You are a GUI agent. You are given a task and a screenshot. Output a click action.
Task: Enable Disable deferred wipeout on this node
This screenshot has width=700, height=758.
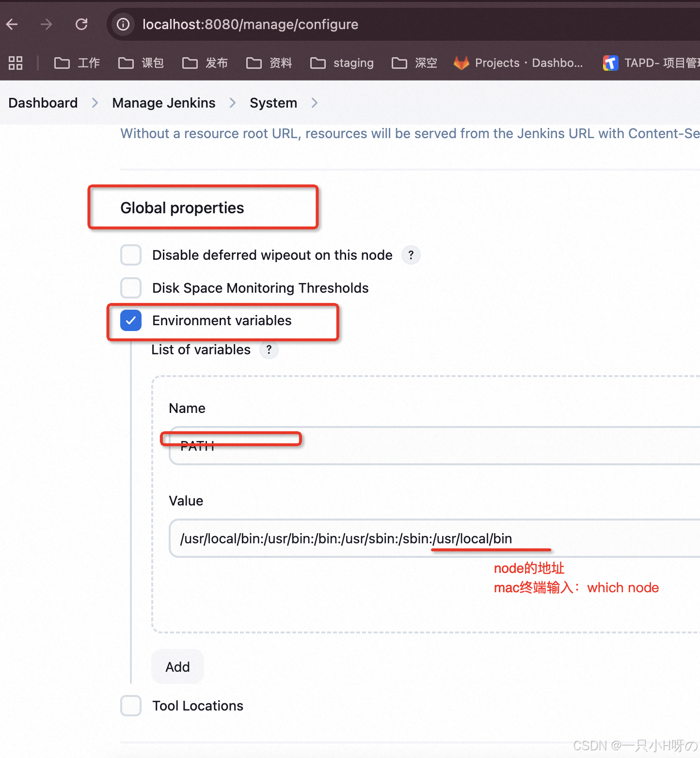[131, 255]
